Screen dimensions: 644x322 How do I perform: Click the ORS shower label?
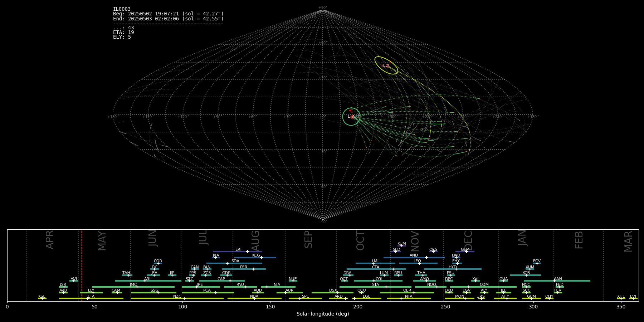coord(433,250)
